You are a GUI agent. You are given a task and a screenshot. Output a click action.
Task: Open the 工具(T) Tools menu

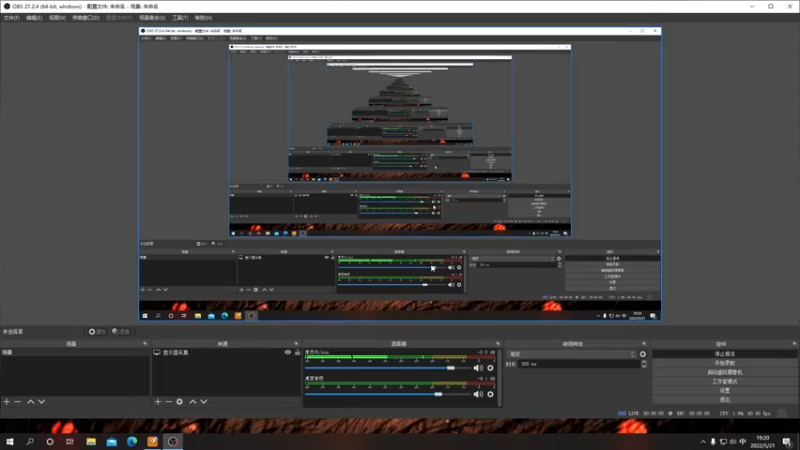(x=180, y=18)
